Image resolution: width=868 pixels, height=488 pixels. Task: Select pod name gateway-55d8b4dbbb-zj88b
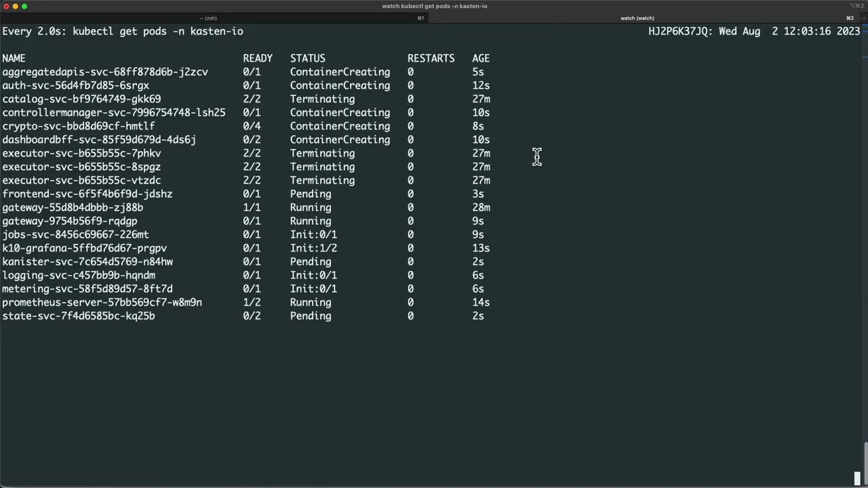pyautogui.click(x=73, y=207)
